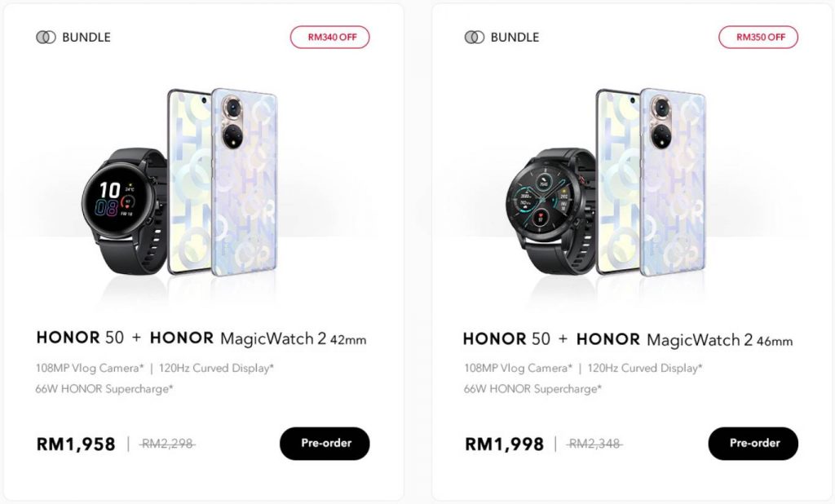835x504 pixels.
Task: Select the HONOR 50 phone image in right bundle
Action: 652,182
